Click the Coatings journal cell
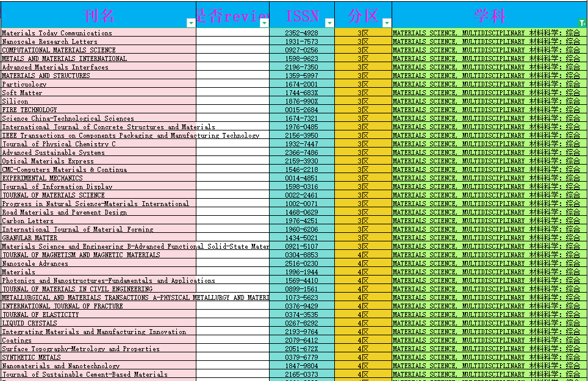 (x=98, y=340)
